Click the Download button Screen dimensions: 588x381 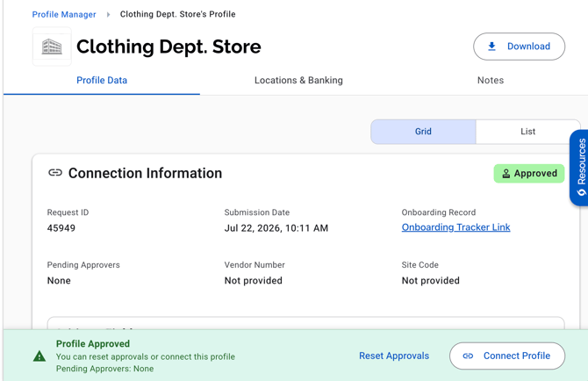click(519, 47)
